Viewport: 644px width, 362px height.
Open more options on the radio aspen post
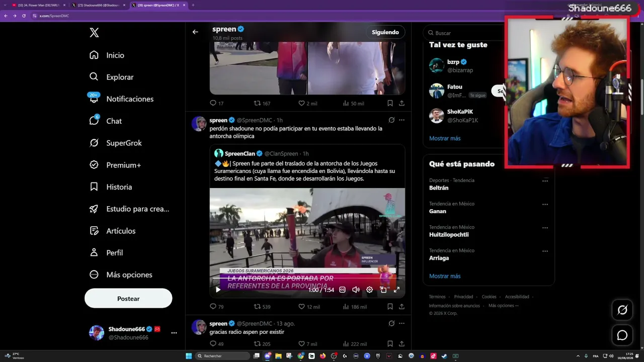[x=401, y=323]
